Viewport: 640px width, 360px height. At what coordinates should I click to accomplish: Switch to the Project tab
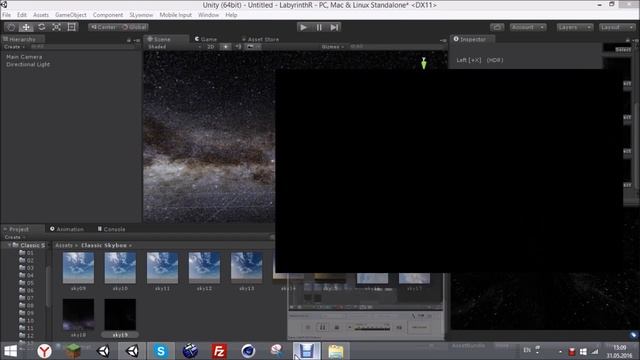pos(19,229)
